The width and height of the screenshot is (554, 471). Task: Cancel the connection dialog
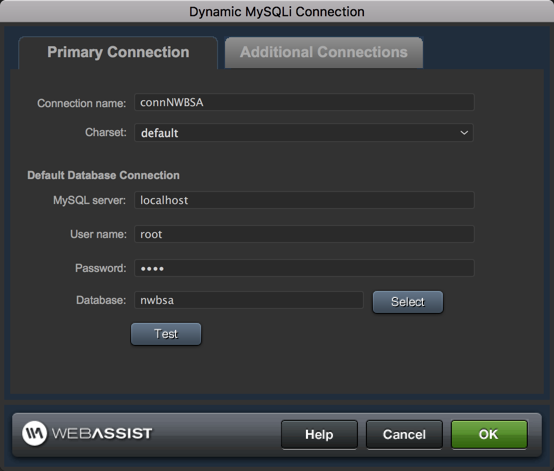coord(404,434)
